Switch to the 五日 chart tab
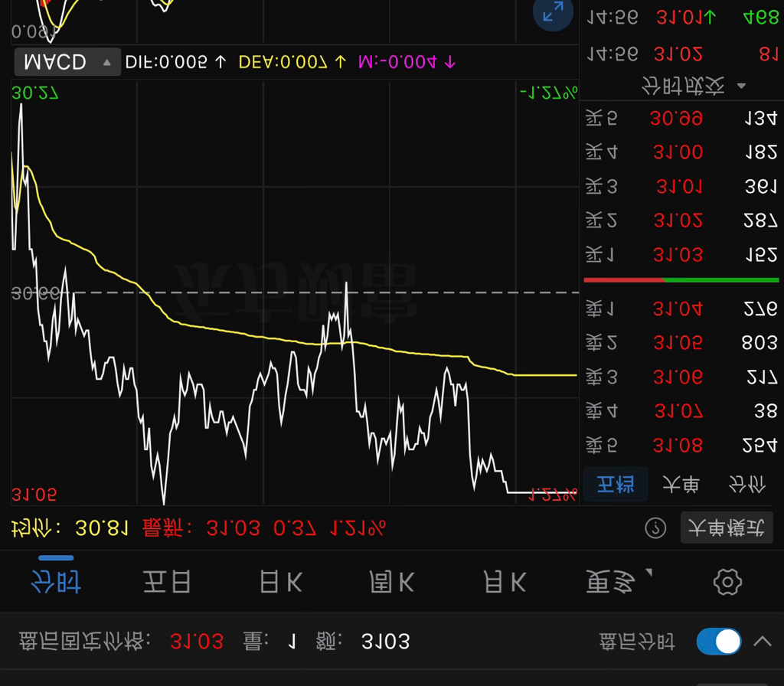 [x=166, y=582]
